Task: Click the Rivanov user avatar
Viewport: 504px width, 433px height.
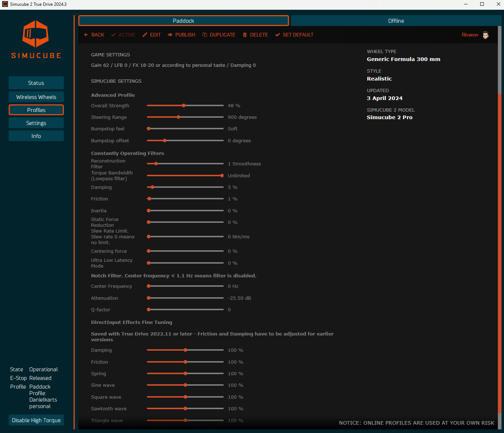Action: pos(486,35)
